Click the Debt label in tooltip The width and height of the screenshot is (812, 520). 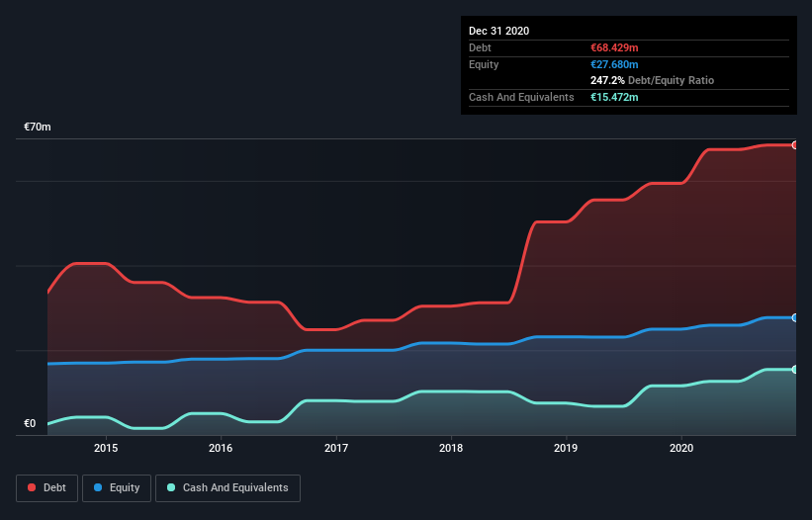point(480,47)
